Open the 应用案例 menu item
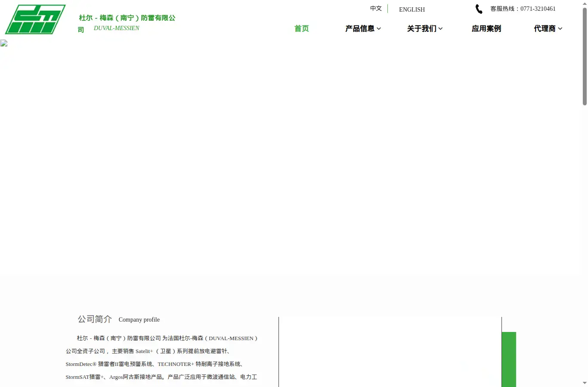The width and height of the screenshot is (588, 387). (x=486, y=28)
